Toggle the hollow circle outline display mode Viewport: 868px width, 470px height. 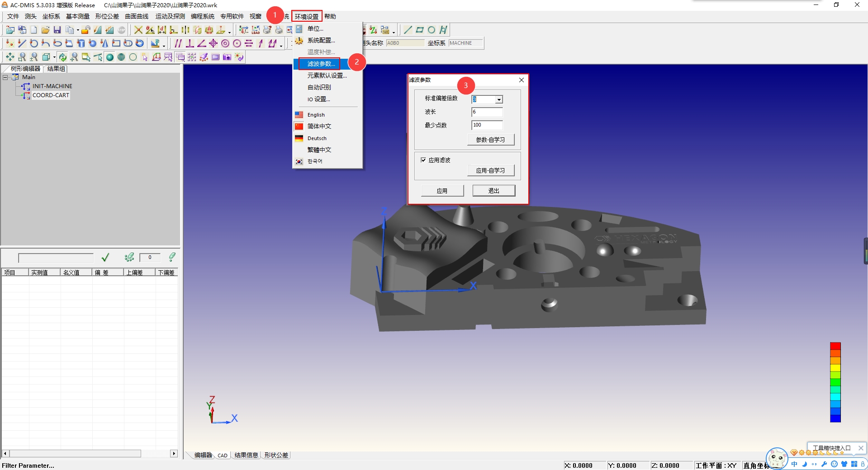pos(133,57)
